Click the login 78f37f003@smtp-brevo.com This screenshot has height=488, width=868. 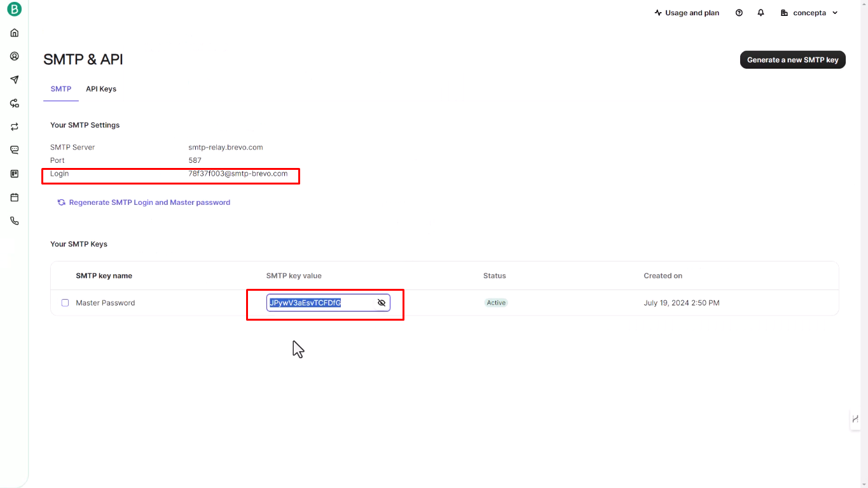pos(238,174)
